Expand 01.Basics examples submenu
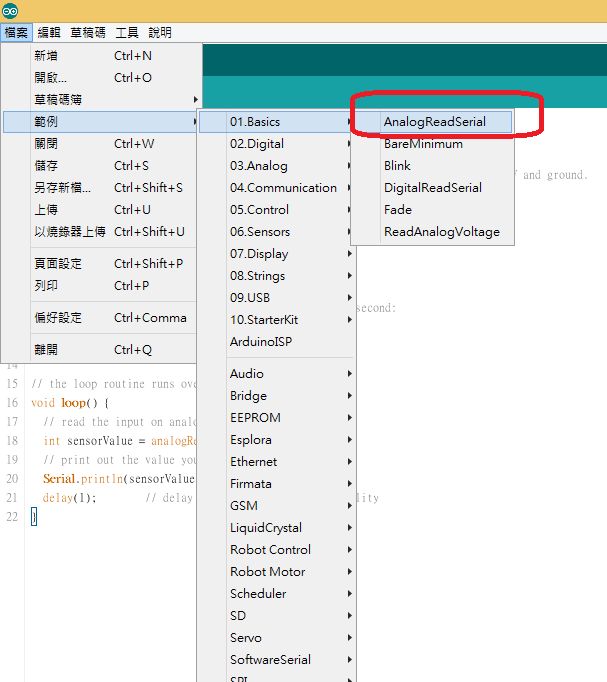607x682 pixels. pyautogui.click(x=276, y=122)
